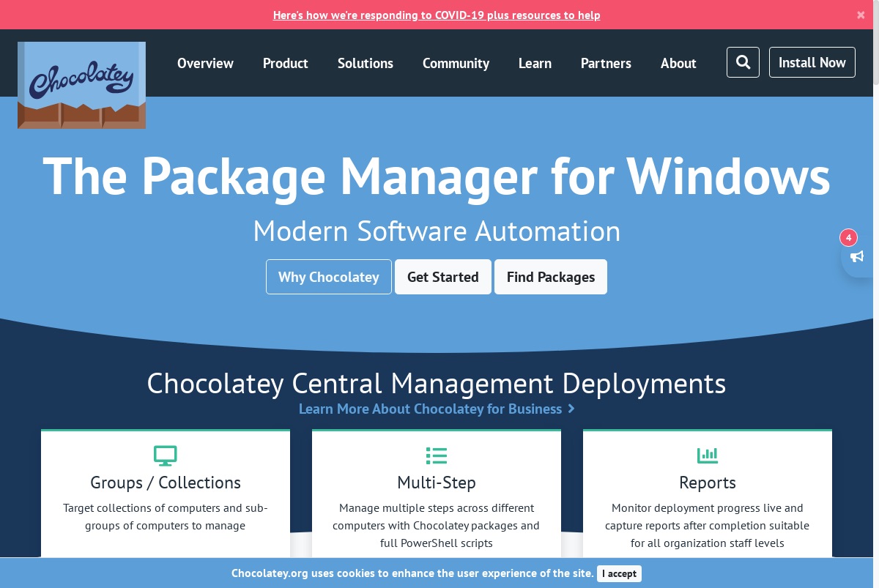Click the Multi-Step card heading
879x588 pixels.
(x=437, y=483)
